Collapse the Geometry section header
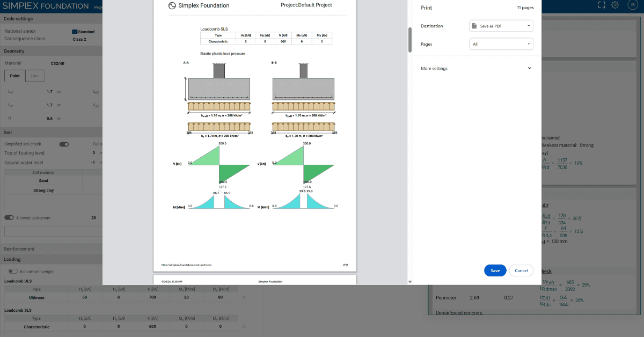Screen dimensions: 644x337 point(51,51)
